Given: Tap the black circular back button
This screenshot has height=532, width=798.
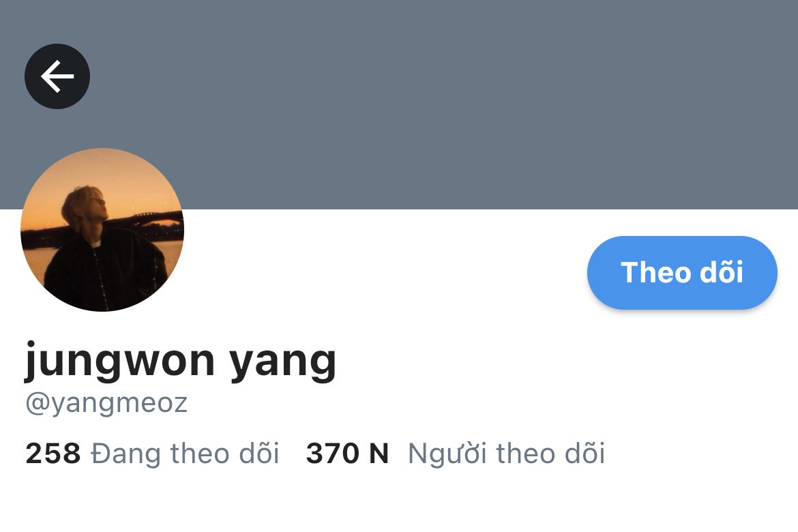Looking at the screenshot, I should coord(57,76).
